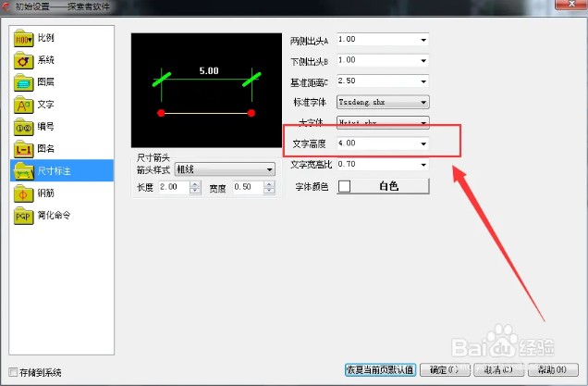Open 基准距离C dropdown
The height and width of the screenshot is (386, 588).
click(423, 81)
